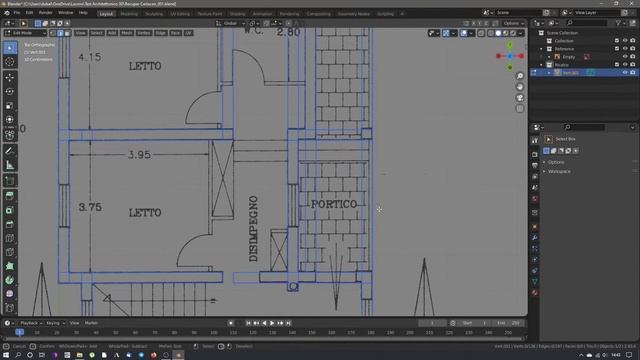Activate the Transform tool
This screenshot has height=360, width=640.
pos(10,120)
